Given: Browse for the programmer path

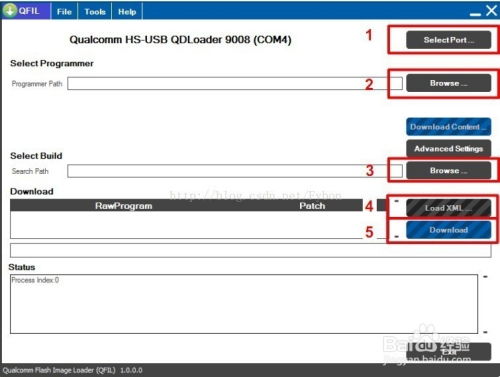Looking at the screenshot, I should pyautogui.click(x=448, y=83).
